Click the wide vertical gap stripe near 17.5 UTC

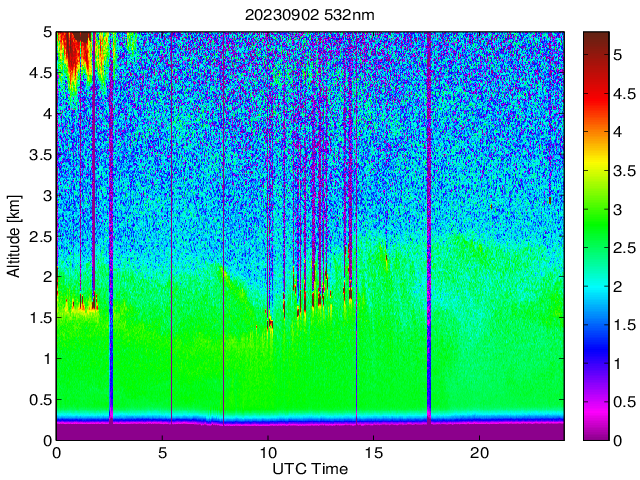429,230
